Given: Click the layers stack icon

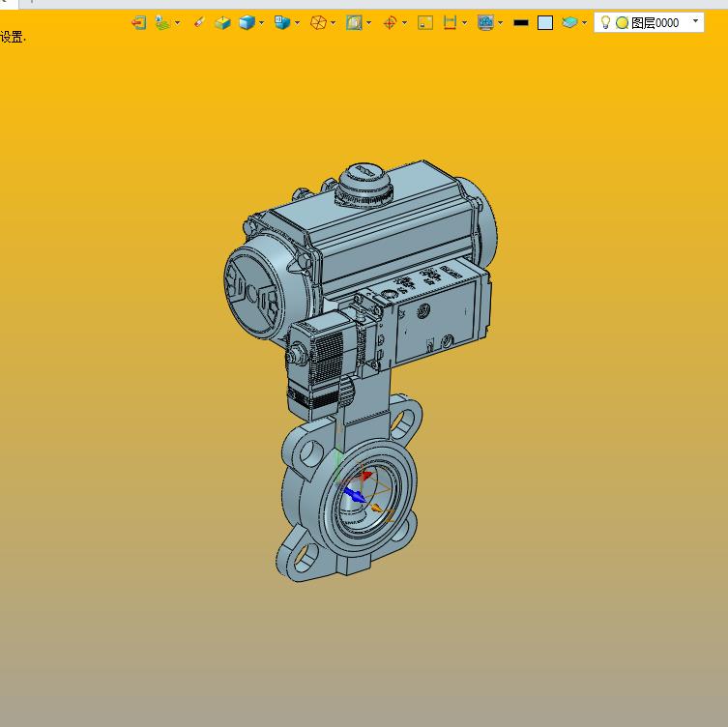Looking at the screenshot, I should [x=569, y=22].
